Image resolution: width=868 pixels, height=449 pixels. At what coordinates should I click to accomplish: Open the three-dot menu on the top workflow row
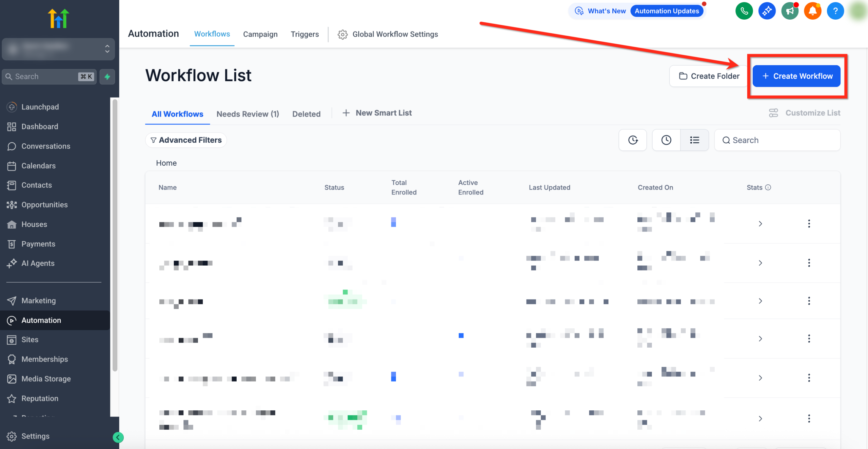(809, 223)
